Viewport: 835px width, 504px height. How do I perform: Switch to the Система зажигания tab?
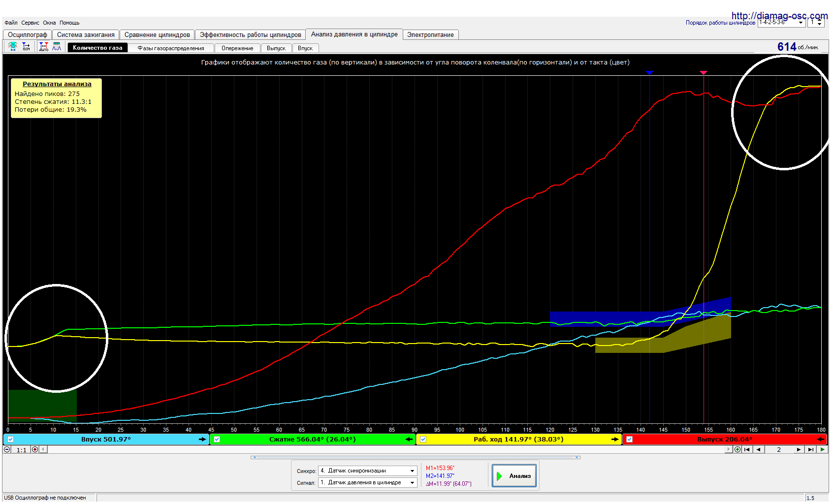coord(86,34)
